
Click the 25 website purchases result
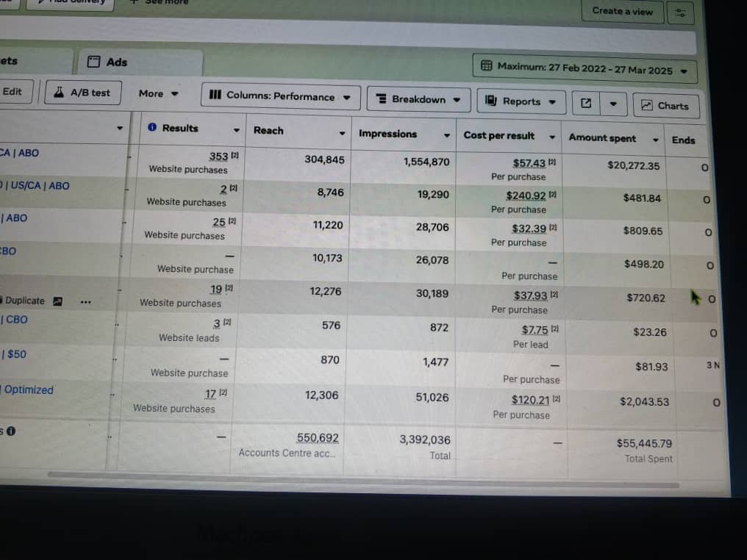pyautogui.click(x=218, y=223)
